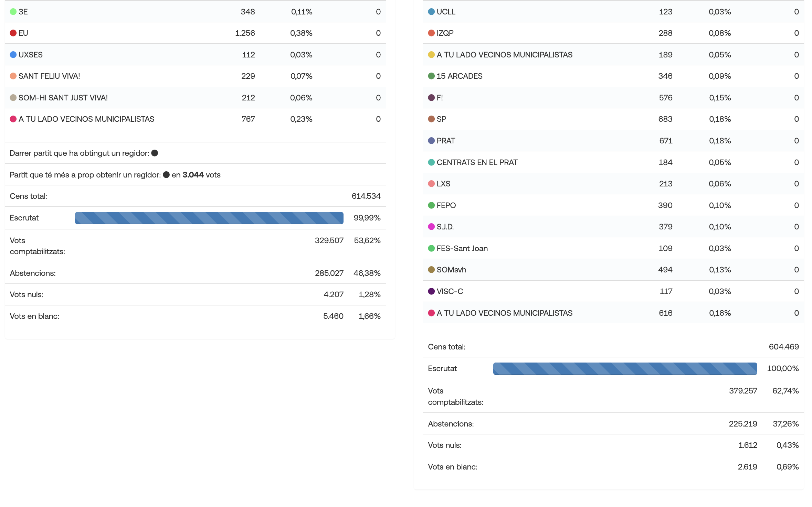
Task: Click the Vots nuls value 4.207
Action: coord(333,294)
